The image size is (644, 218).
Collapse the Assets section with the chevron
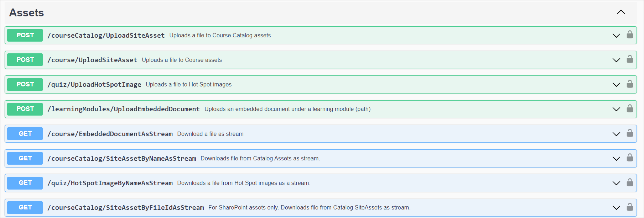[x=621, y=12]
